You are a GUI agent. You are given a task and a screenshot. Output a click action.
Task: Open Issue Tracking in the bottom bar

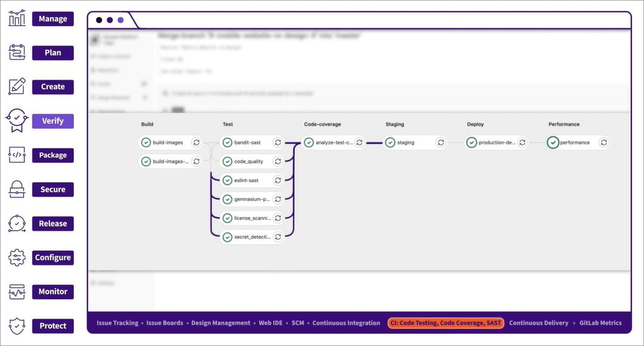pyautogui.click(x=117, y=323)
